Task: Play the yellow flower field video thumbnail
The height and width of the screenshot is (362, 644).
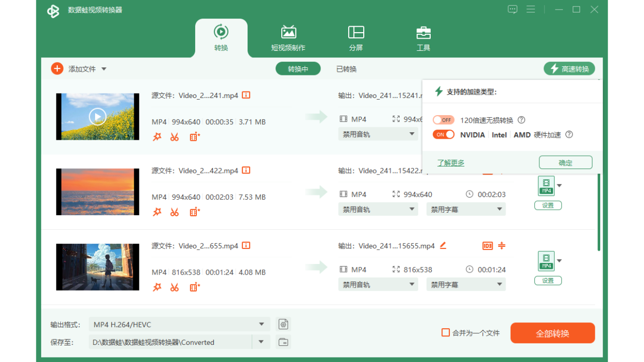Action: click(98, 117)
